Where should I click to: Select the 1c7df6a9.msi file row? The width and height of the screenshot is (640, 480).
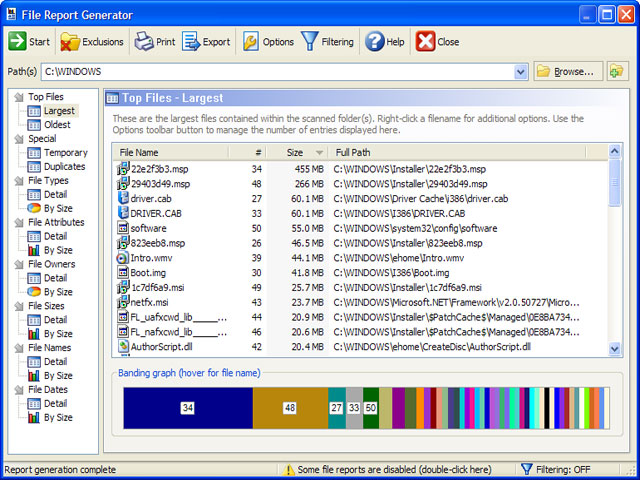[360, 288]
